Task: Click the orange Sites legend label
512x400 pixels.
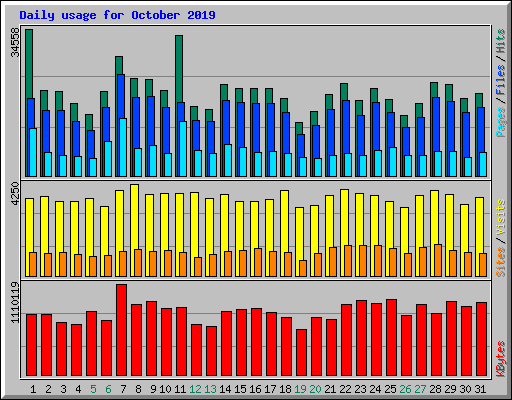Action: coord(501,262)
